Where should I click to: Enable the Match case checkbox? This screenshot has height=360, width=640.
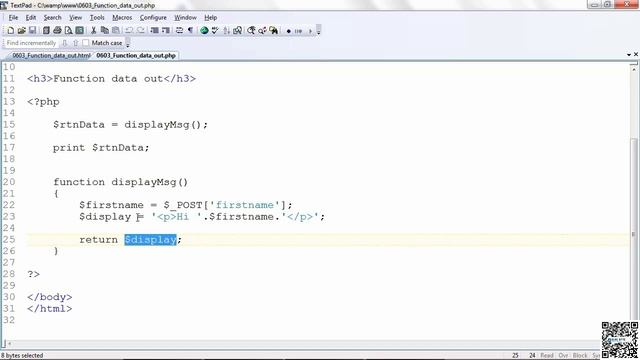pyautogui.click(x=85, y=43)
